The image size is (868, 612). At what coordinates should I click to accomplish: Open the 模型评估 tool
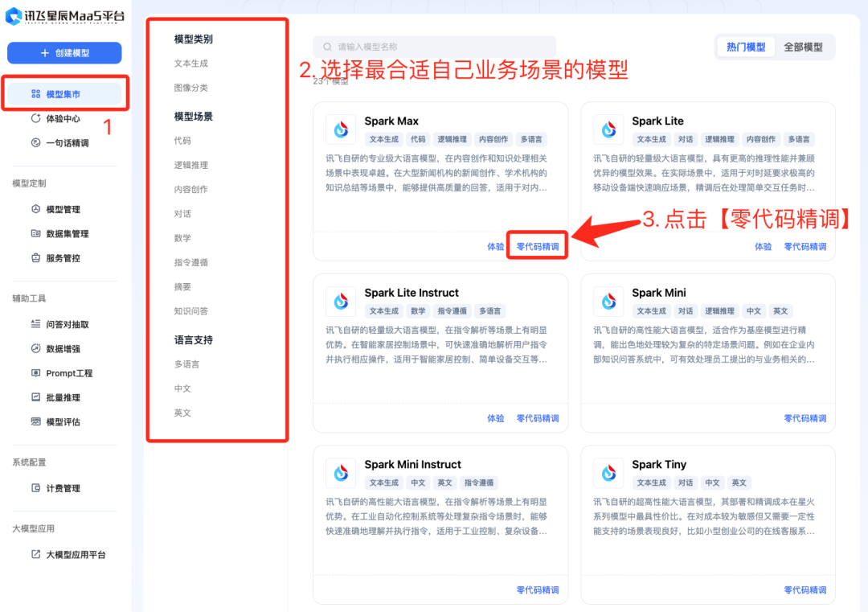(x=64, y=421)
